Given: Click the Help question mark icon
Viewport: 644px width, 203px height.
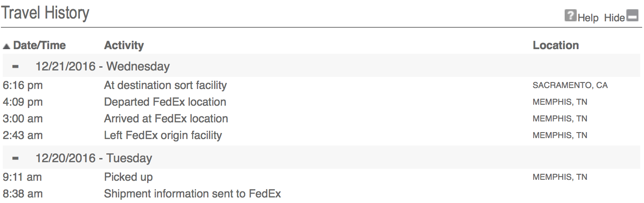Looking at the screenshot, I should pos(570,15).
